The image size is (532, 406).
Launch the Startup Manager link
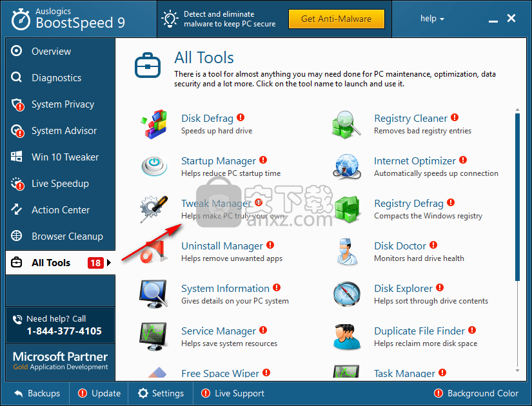pyautogui.click(x=219, y=160)
